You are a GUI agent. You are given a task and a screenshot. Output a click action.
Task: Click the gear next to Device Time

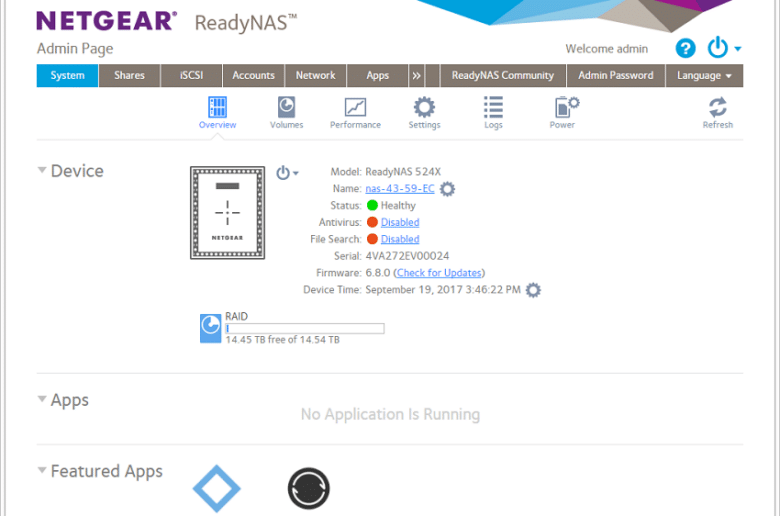[533, 290]
